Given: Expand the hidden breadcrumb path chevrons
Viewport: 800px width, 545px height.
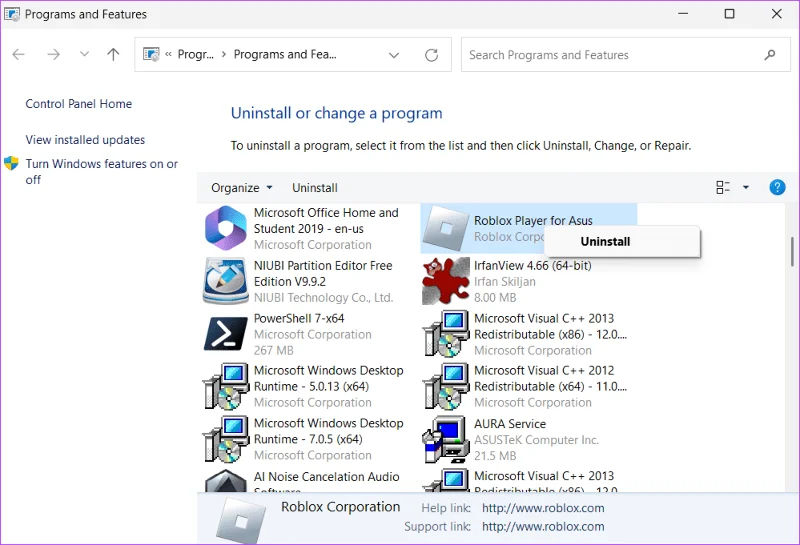Looking at the screenshot, I should click(168, 54).
